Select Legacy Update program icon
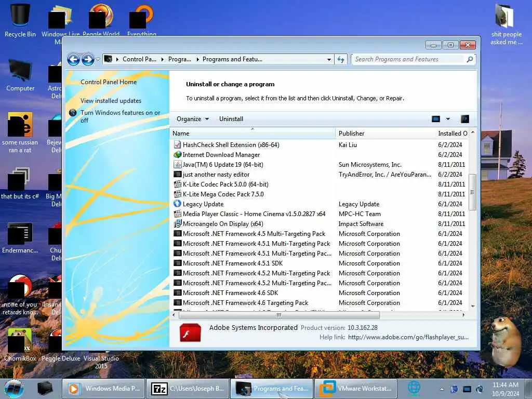Screen dimensions: 532x399 pyautogui.click(x=177, y=204)
